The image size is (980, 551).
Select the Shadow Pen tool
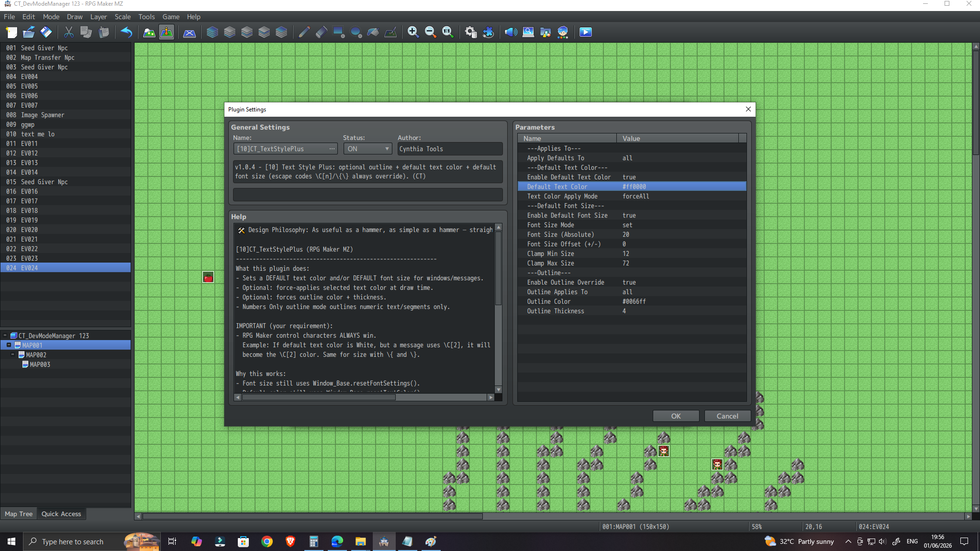(x=390, y=32)
